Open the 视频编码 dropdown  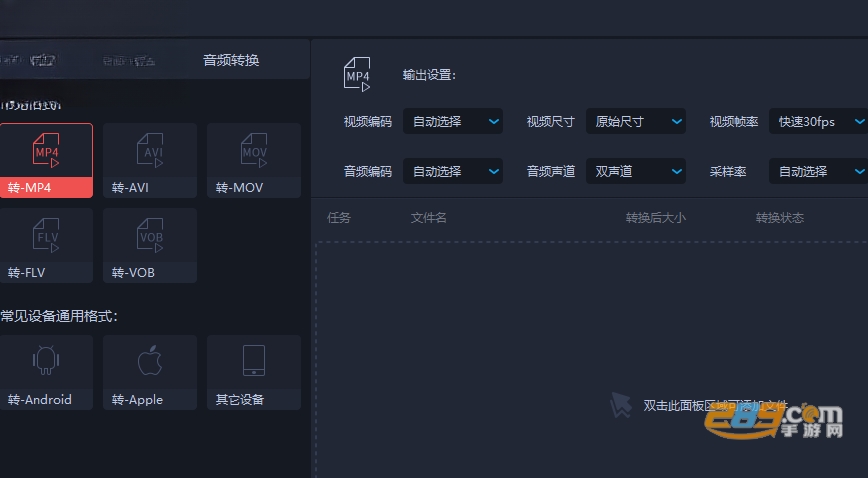[453, 121]
